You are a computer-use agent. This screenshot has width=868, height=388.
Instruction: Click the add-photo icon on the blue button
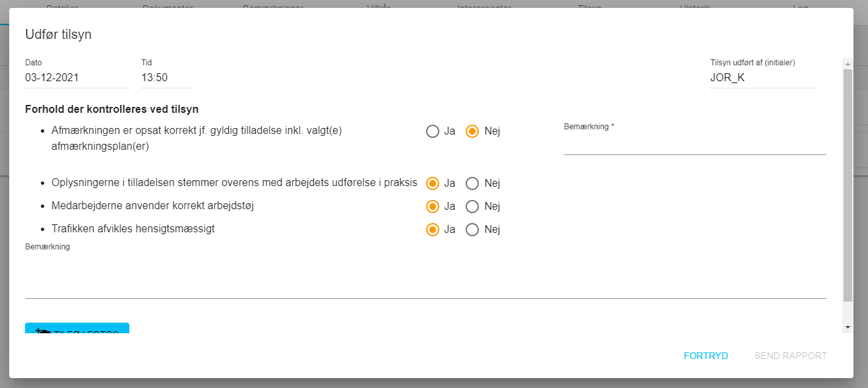tap(42, 330)
